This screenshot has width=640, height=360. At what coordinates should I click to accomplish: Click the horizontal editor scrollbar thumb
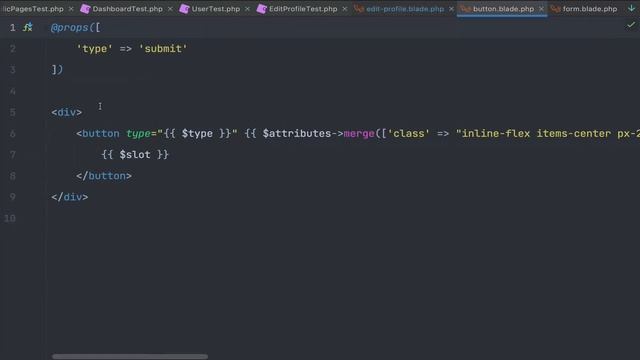(x=130, y=356)
